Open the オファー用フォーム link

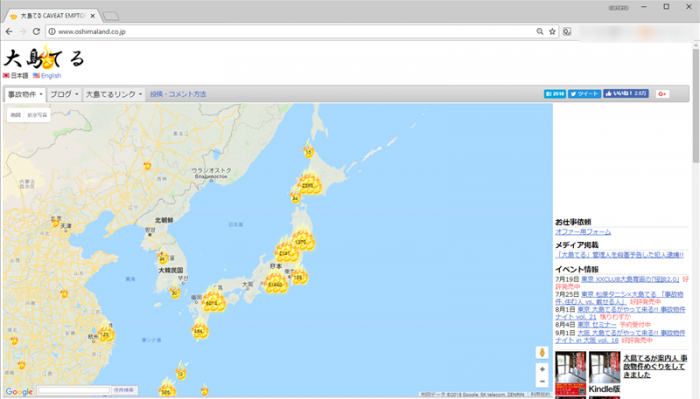pyautogui.click(x=583, y=232)
